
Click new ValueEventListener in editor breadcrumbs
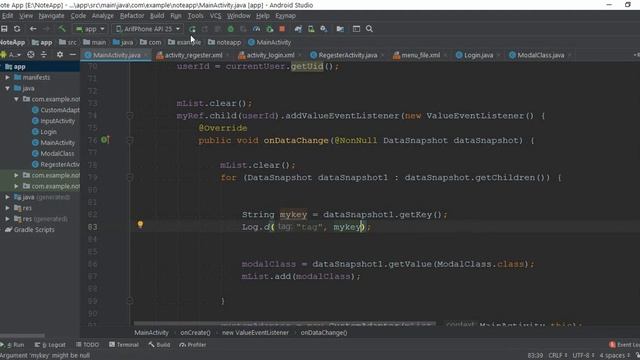point(255,333)
